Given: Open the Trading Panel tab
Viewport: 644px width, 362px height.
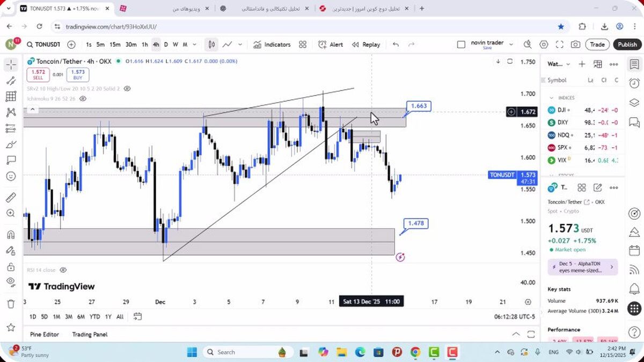Looking at the screenshot, I should pyautogui.click(x=90, y=335).
